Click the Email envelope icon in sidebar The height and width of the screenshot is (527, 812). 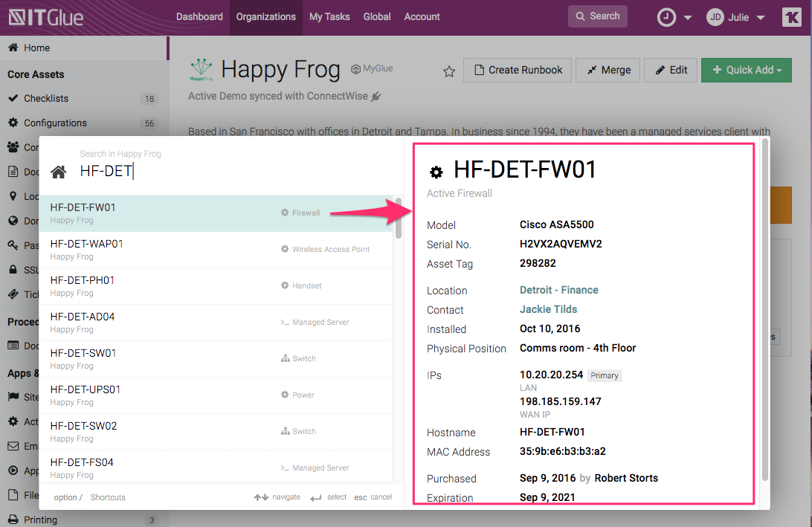13,446
